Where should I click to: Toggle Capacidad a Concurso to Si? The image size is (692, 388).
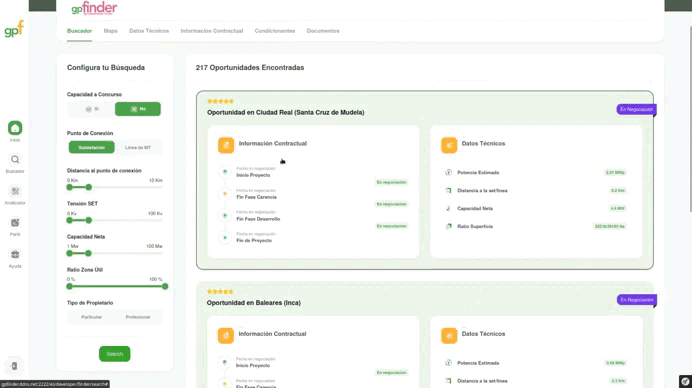[x=92, y=109]
